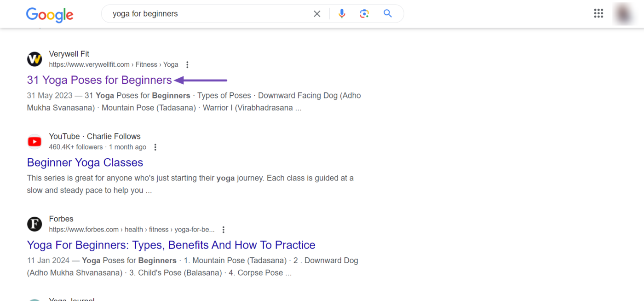644x301 pixels.
Task: Start voice search with microphone icon
Action: pyautogui.click(x=342, y=14)
